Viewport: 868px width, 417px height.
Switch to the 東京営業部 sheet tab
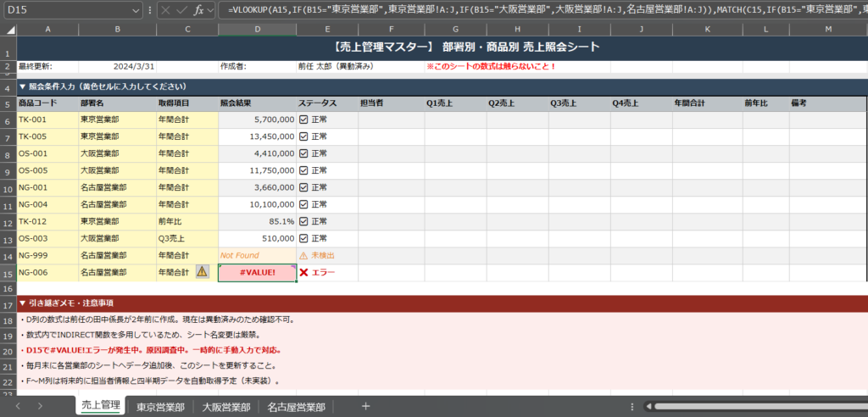pos(160,407)
